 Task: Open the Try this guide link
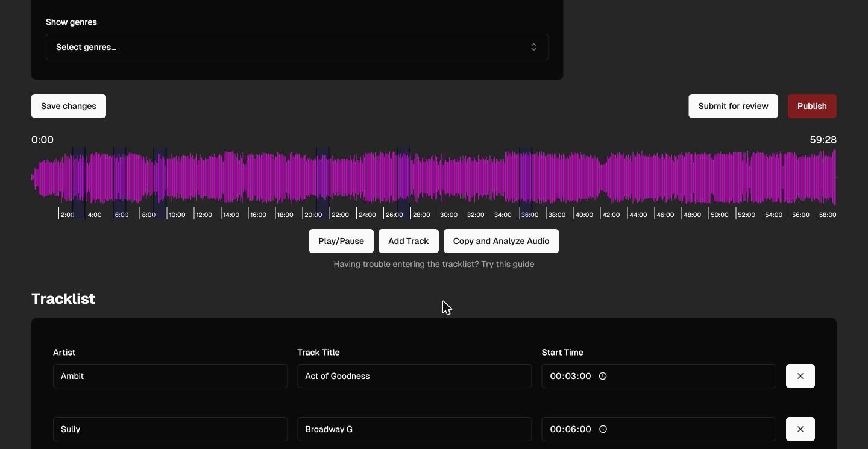(508, 264)
